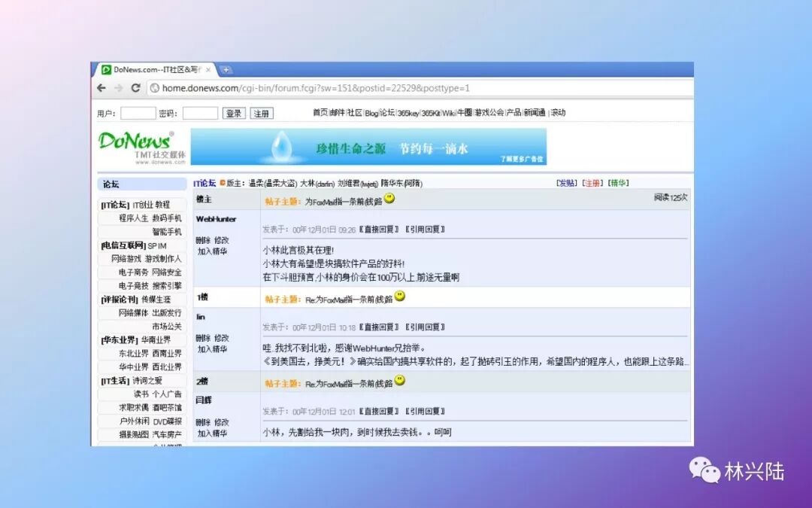Click 直接回复 on 闫辉's post
This screenshot has height=508, width=812.
[380, 412]
